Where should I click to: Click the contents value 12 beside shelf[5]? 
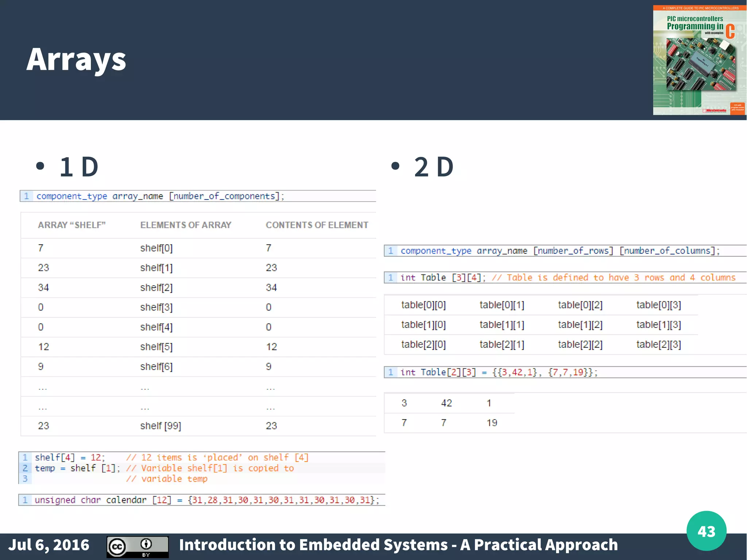271,347
